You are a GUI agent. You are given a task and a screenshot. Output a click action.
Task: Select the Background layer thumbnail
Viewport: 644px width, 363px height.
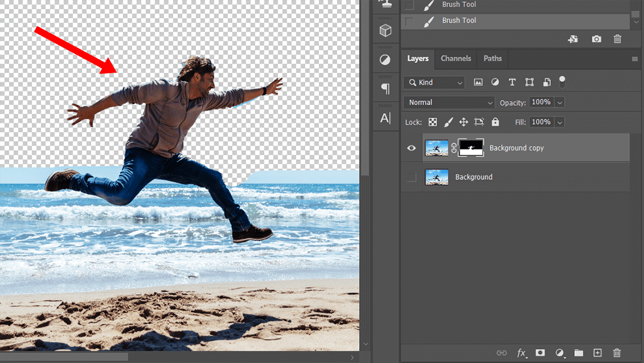436,177
